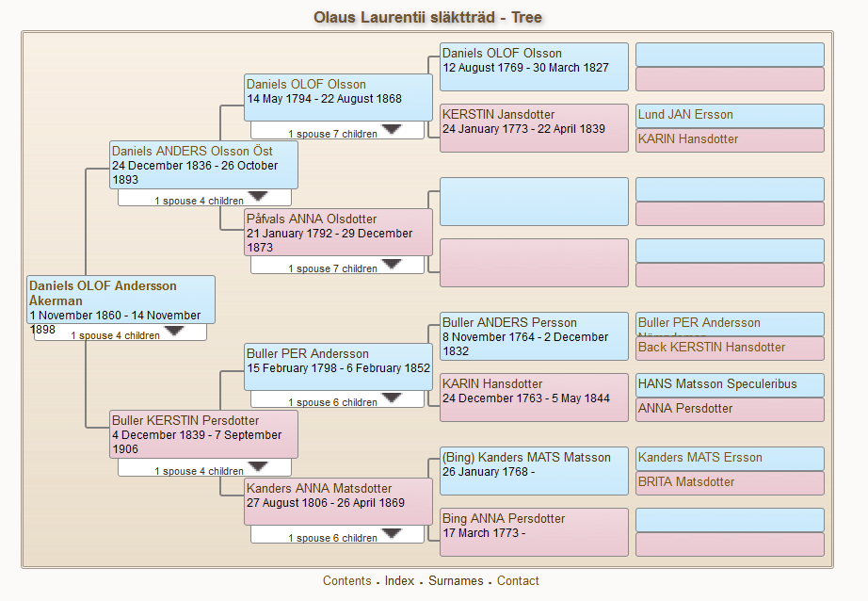Open KARIN Hansdotter born 1763
The width and height of the screenshot is (868, 601).
(492, 384)
